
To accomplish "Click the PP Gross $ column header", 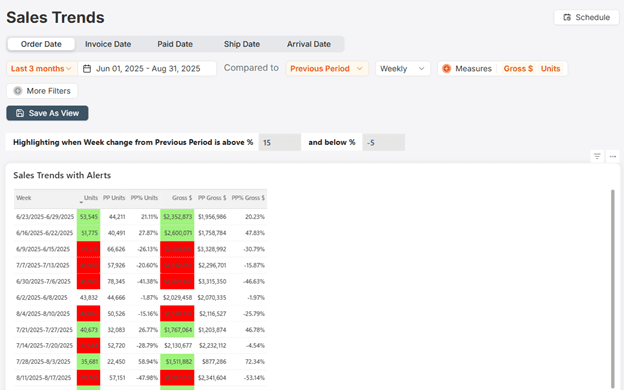I will pos(212,198).
